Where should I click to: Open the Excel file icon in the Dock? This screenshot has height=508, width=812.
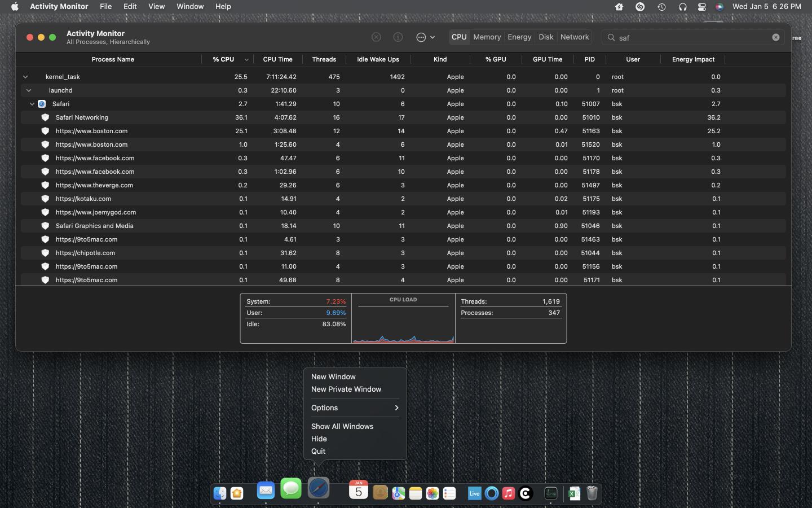[574, 493]
